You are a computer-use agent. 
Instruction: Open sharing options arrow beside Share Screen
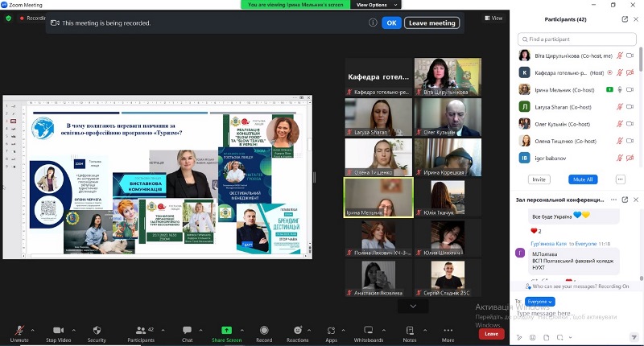click(242, 330)
